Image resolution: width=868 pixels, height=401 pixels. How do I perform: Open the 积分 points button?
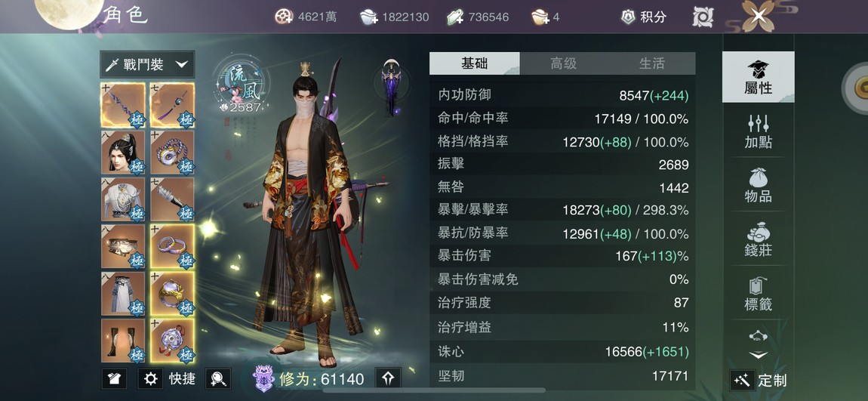tap(645, 17)
